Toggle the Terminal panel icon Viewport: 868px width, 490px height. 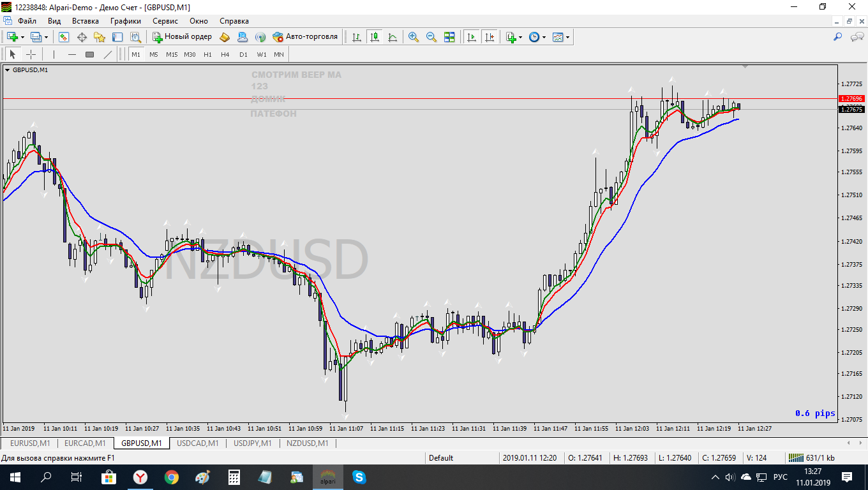tap(117, 37)
